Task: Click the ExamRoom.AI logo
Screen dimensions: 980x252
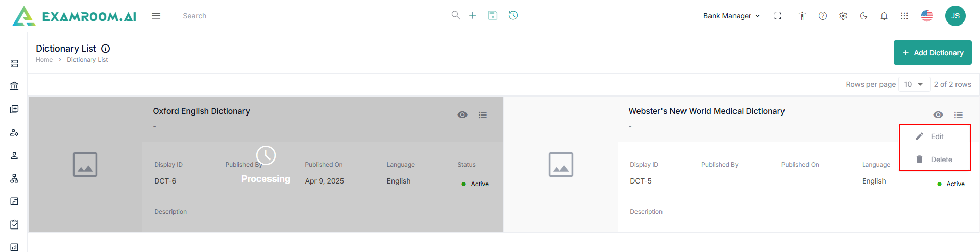Action: 75,16
